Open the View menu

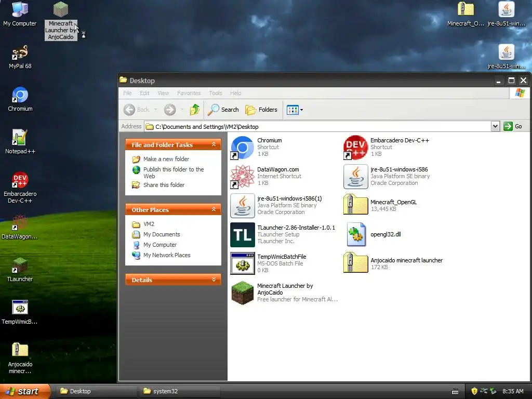pos(163,93)
